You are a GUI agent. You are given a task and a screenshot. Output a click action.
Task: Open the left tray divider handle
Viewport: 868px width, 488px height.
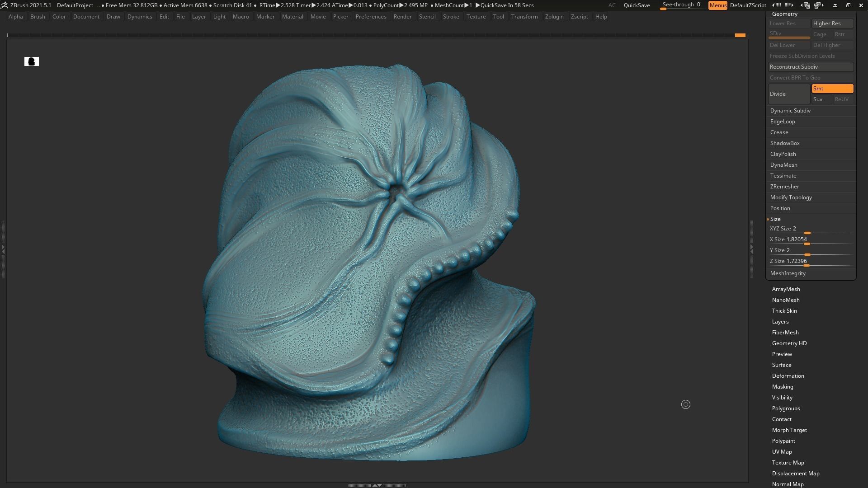[x=3, y=249]
